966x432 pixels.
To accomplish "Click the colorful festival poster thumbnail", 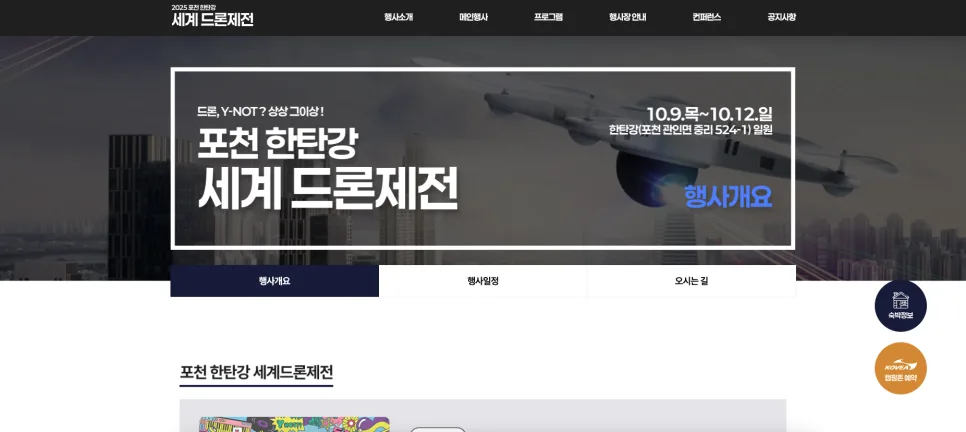I will (294, 424).
